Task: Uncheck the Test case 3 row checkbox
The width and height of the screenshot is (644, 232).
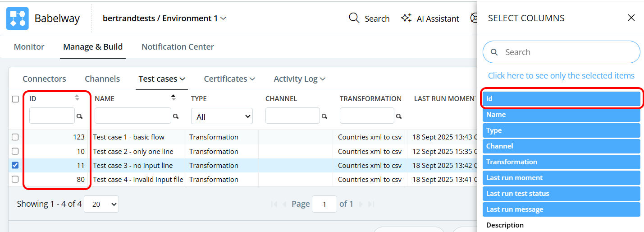Action: tap(15, 165)
